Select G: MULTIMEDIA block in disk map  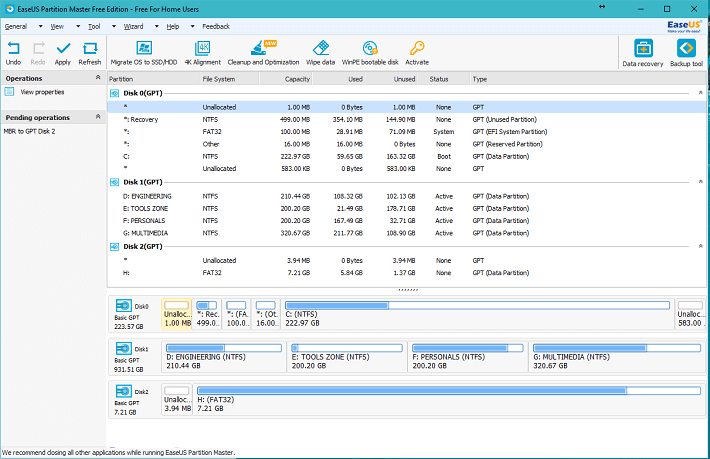pos(617,357)
